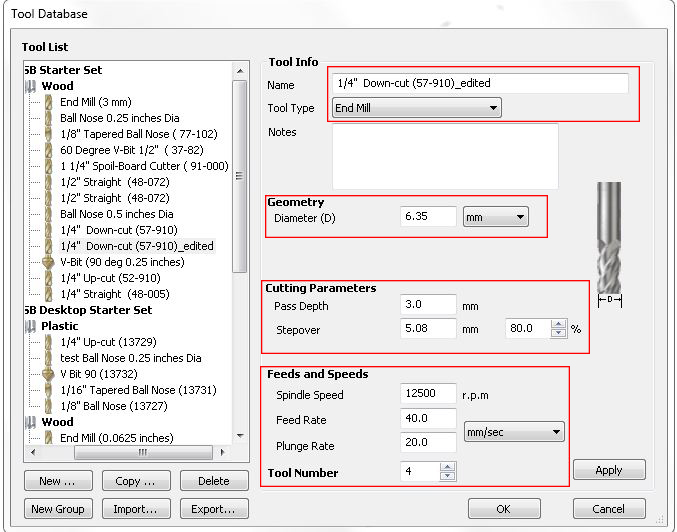Click the tool icon beside End Mill (3 mm)
This screenshot has width=677, height=532.
pyautogui.click(x=49, y=102)
